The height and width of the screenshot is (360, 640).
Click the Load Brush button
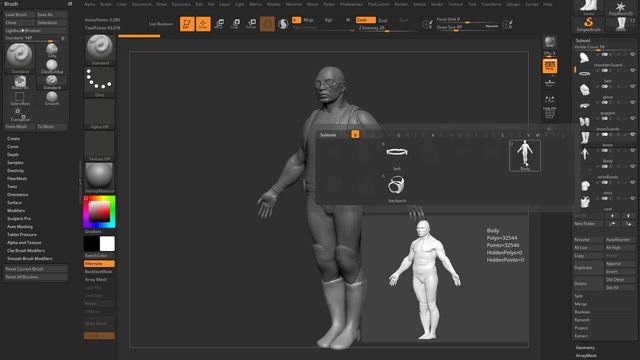coord(19,14)
